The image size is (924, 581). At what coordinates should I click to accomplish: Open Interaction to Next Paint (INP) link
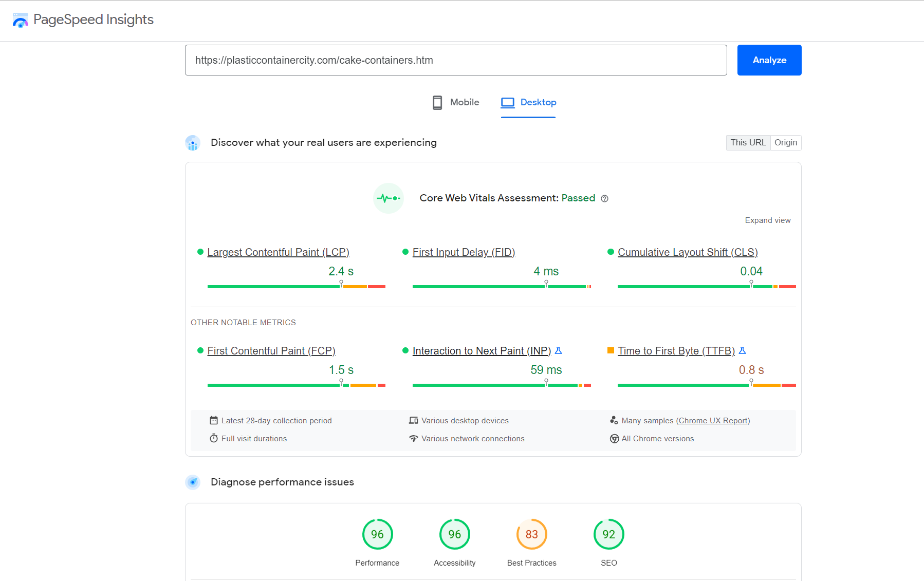coord(482,351)
